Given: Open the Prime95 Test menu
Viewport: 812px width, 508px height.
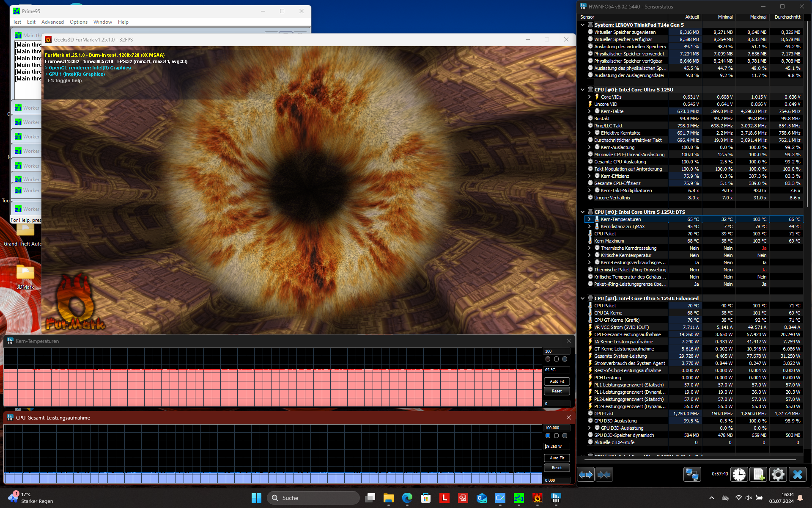Looking at the screenshot, I should [x=17, y=22].
